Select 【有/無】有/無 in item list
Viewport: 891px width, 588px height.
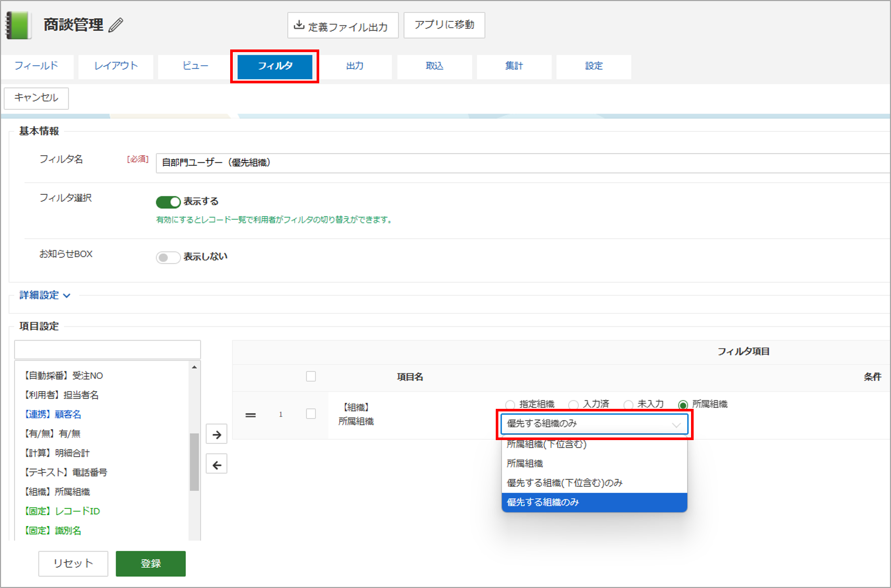(x=52, y=433)
